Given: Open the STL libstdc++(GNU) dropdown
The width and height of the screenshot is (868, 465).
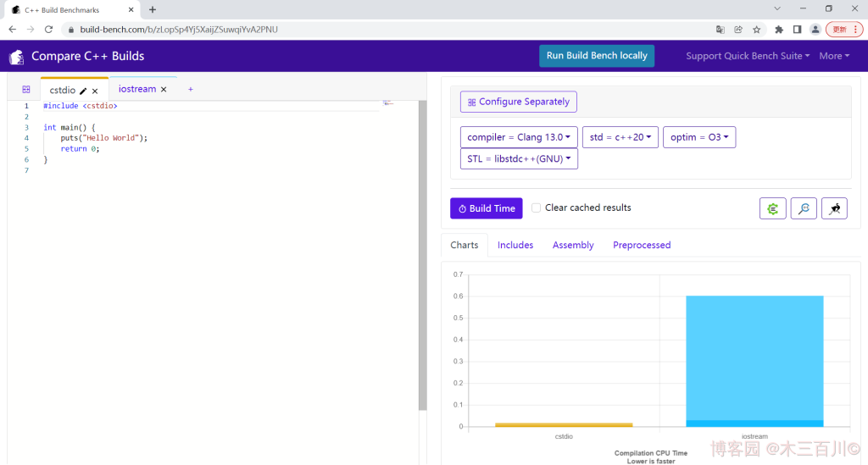Looking at the screenshot, I should pos(519,159).
